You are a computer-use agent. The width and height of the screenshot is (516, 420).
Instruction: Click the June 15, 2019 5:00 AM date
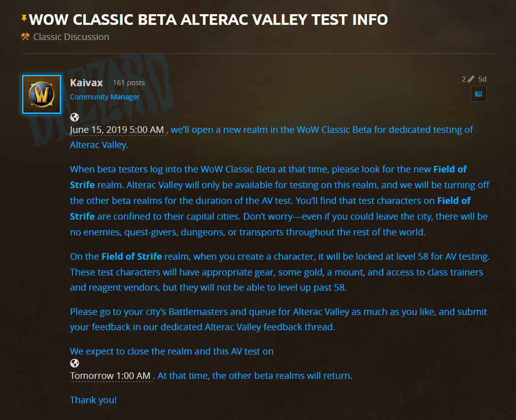coord(117,129)
